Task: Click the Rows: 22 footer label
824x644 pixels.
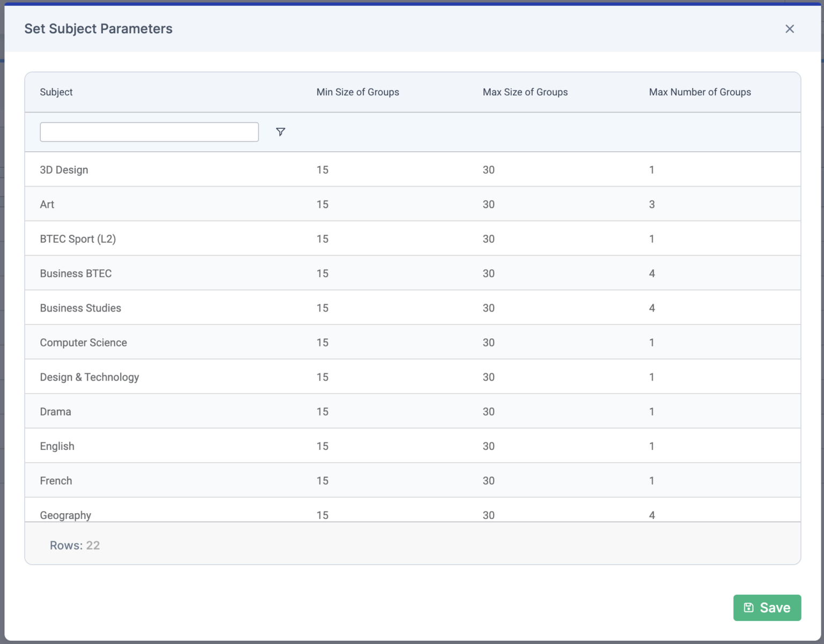Action: (75, 545)
